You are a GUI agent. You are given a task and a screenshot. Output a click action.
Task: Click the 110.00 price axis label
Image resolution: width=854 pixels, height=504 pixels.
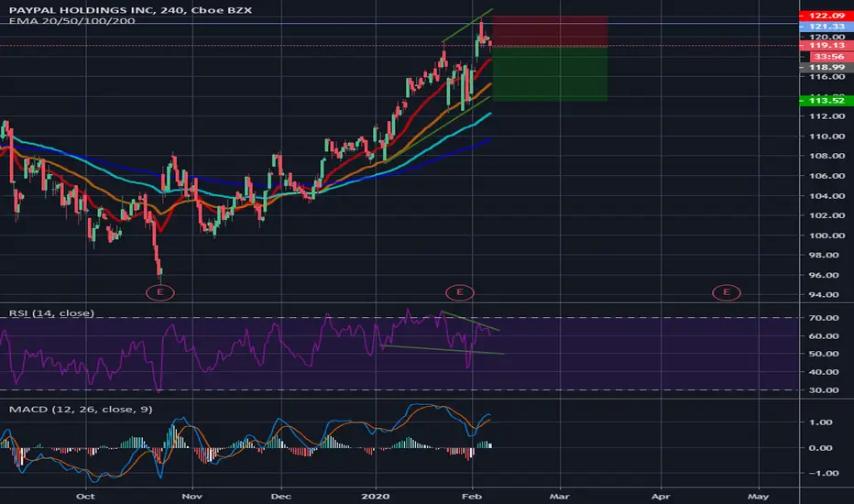tap(827, 137)
